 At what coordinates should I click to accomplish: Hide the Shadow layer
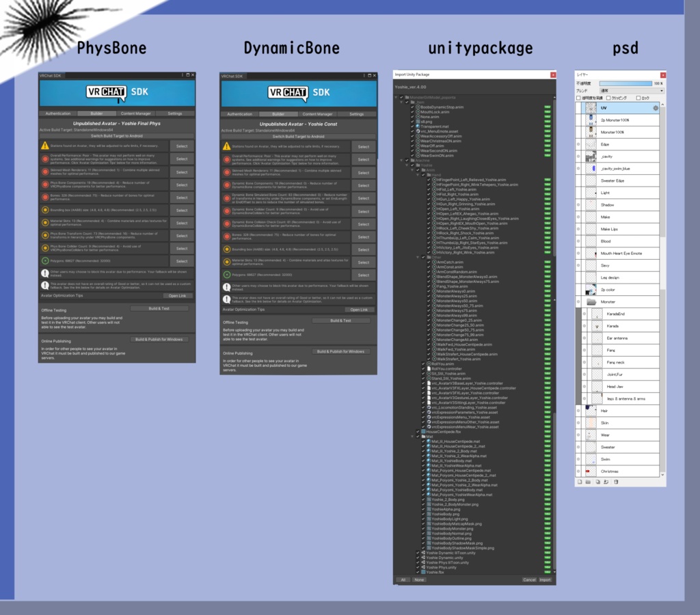pos(578,205)
